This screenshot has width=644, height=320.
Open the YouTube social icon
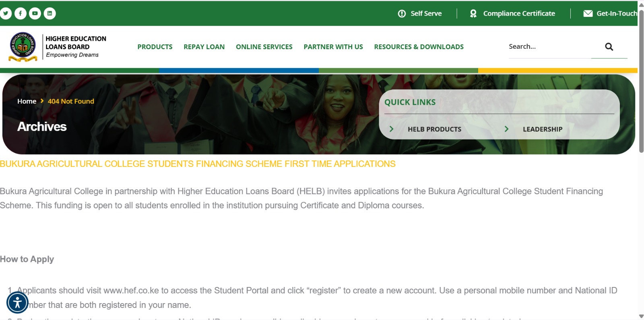(x=35, y=13)
